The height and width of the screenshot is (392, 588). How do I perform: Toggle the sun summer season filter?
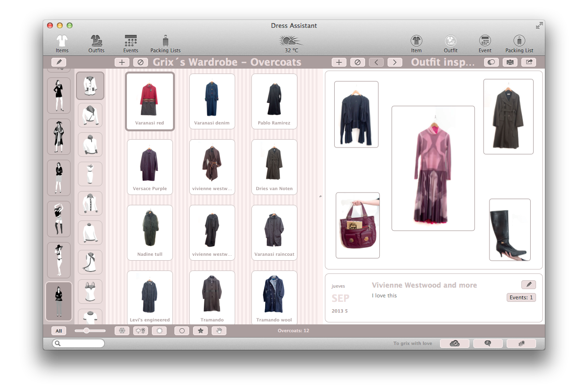tap(159, 331)
